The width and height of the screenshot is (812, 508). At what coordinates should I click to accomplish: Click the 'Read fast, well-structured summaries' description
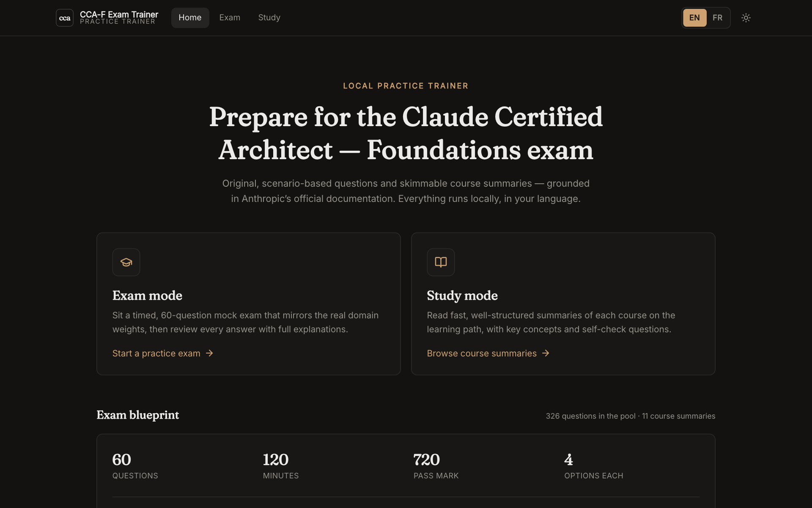551,322
